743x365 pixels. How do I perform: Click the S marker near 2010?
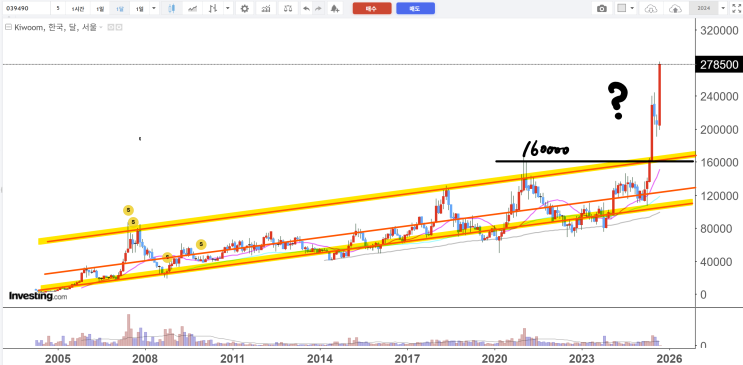[201, 244]
